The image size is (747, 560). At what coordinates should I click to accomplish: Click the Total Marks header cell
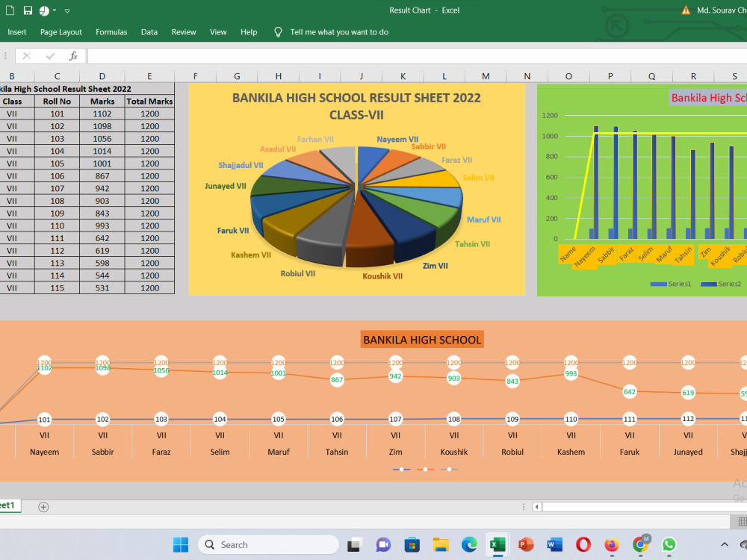[x=149, y=102]
